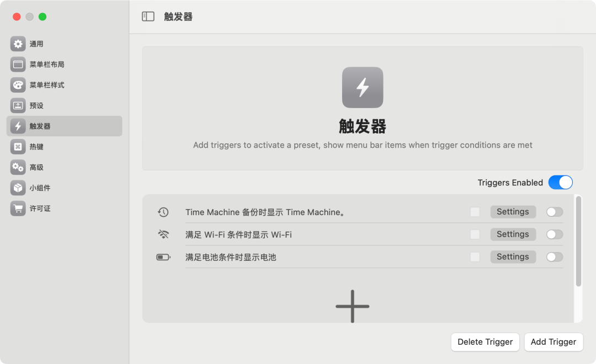596x364 pixels.
Task: Select the Time Machine 备份时显示 row text
Action: coord(267,212)
